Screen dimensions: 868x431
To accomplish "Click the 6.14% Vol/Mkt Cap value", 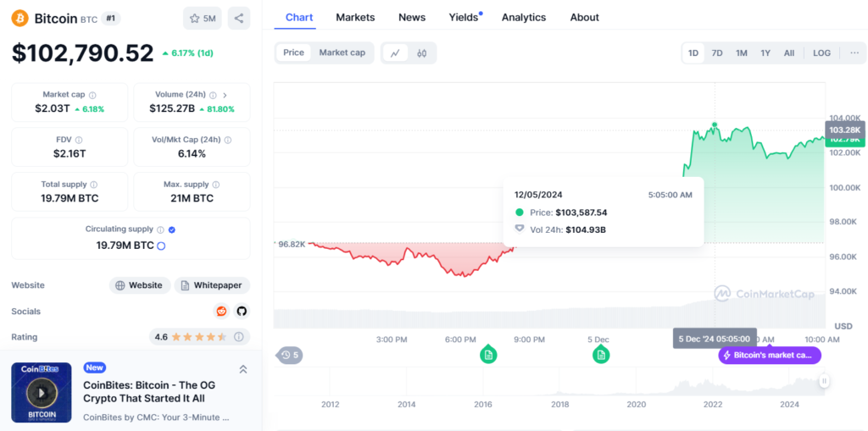I will [x=192, y=153].
